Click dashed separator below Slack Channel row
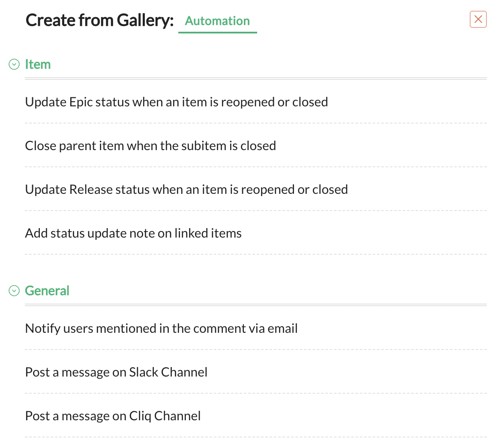The image size is (504, 446). coord(255,393)
